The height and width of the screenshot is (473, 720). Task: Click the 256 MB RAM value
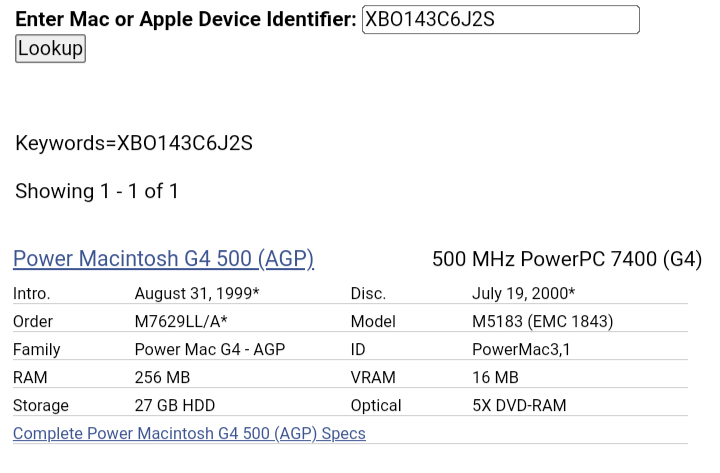pos(162,377)
